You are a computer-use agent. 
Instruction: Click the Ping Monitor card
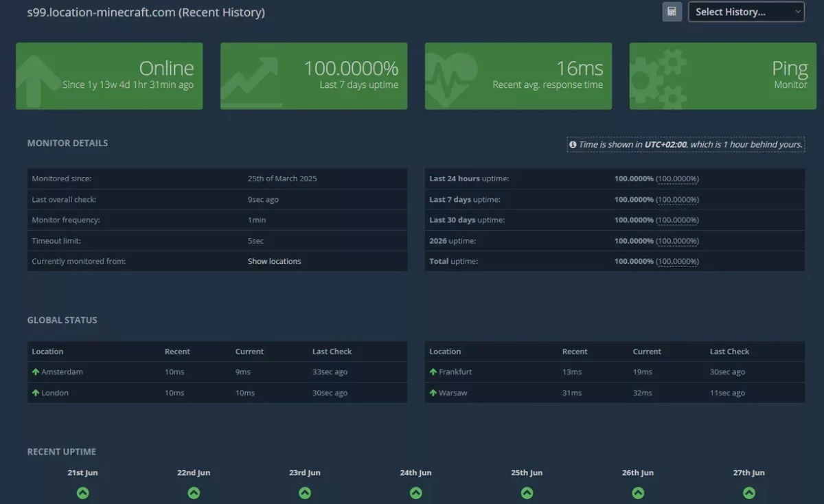tap(723, 76)
